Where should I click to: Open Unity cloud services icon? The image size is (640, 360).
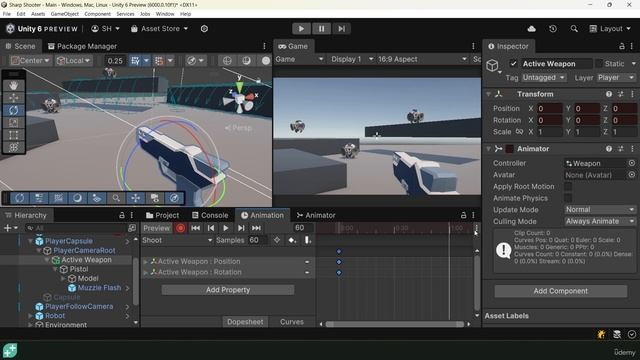point(531,29)
